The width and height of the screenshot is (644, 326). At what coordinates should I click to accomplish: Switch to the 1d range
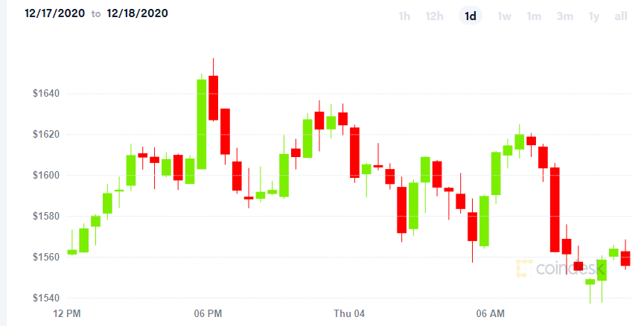471,16
